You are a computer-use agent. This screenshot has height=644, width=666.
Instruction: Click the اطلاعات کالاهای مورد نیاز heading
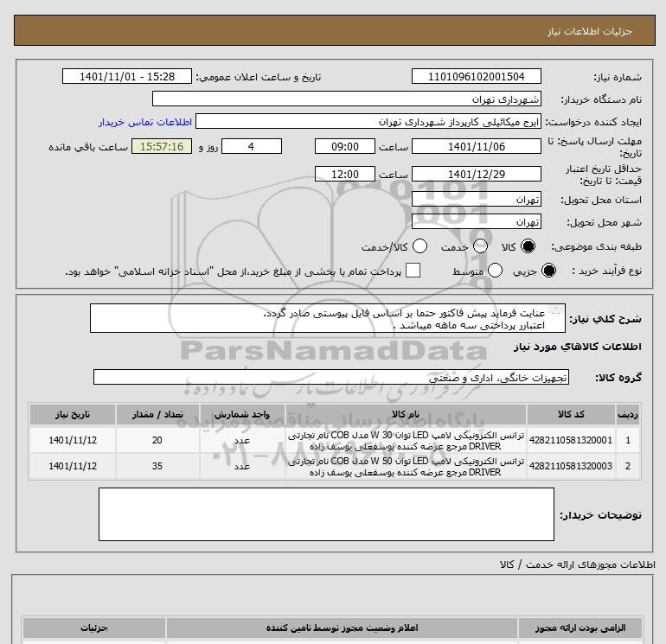(x=577, y=348)
